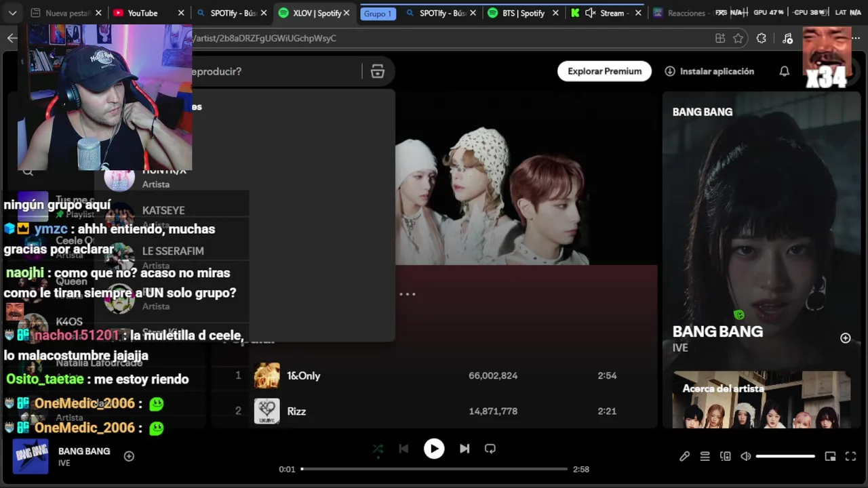Image resolution: width=868 pixels, height=488 pixels.
Task: Go back with the browser back arrow
Action: click(12, 38)
